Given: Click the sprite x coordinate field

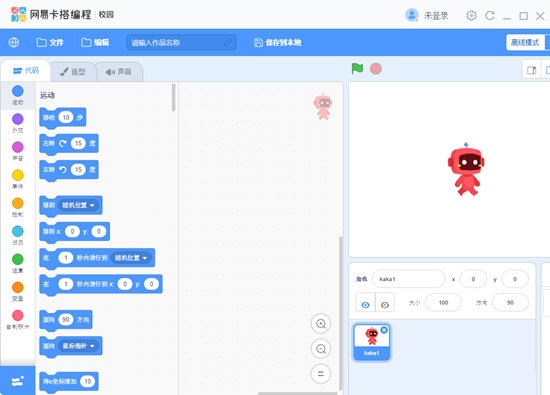Looking at the screenshot, I should [x=473, y=279].
